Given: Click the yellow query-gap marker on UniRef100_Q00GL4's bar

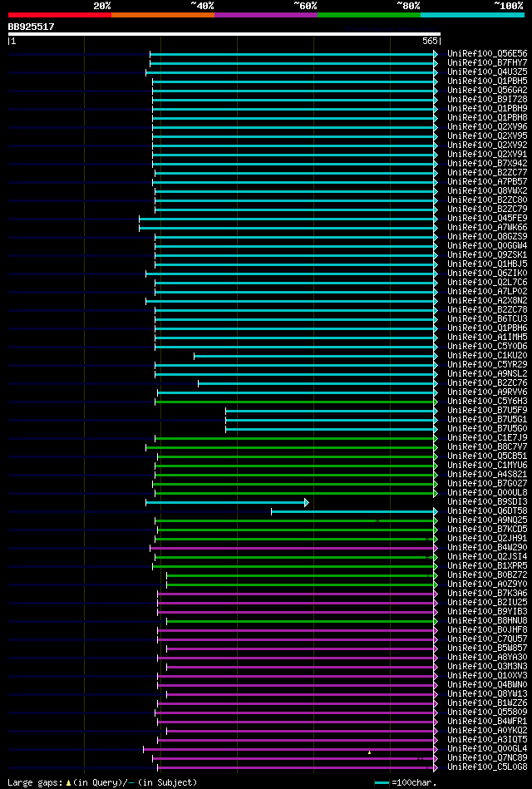Looking at the screenshot, I should coord(369,752).
